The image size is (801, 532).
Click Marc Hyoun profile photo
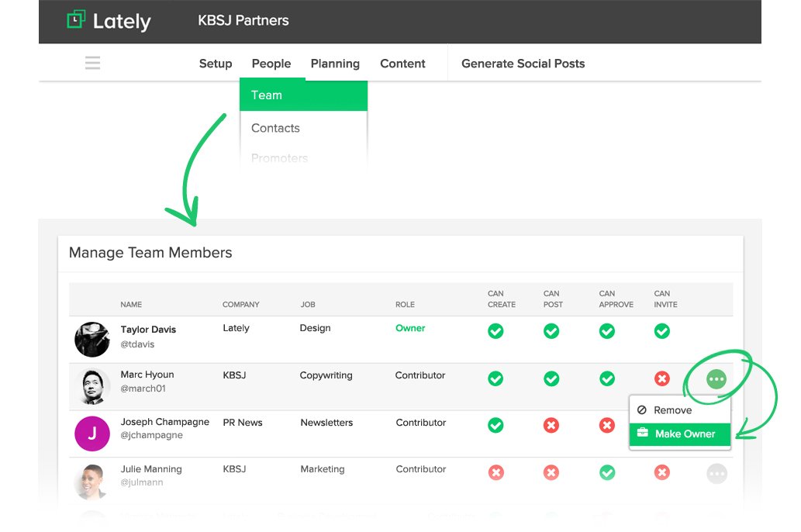click(x=92, y=386)
